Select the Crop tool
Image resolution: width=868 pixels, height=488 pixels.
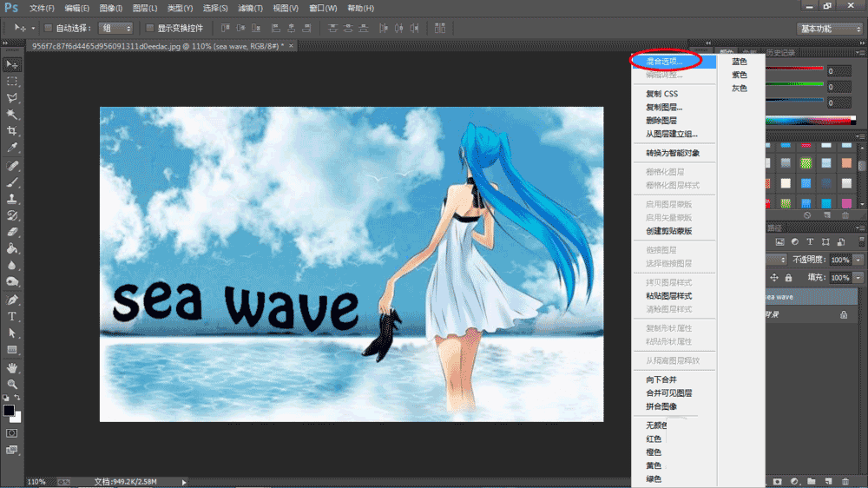click(12, 131)
